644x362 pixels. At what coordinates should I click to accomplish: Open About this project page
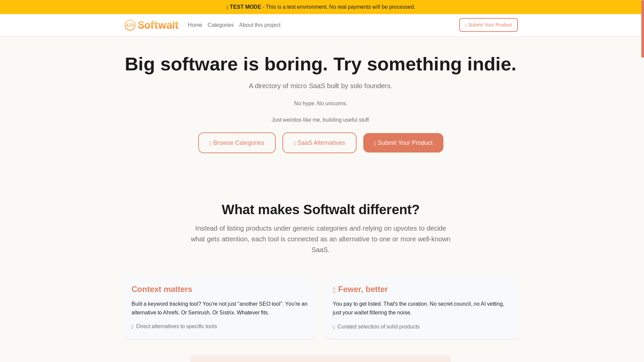pos(260,25)
